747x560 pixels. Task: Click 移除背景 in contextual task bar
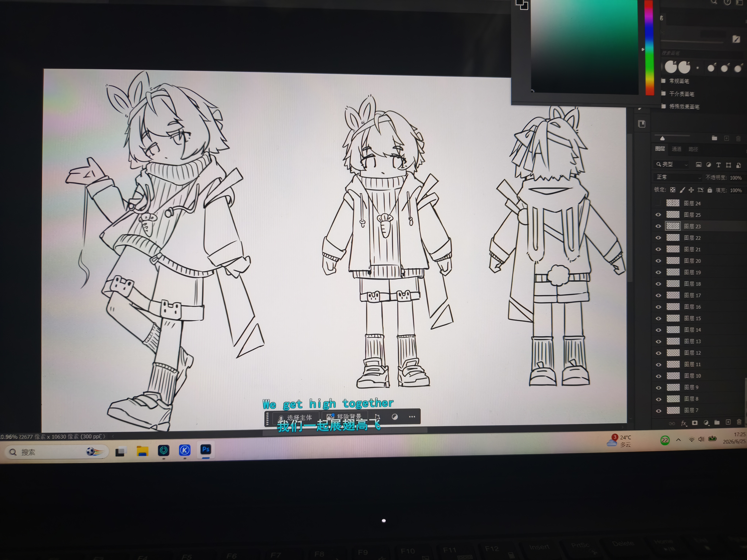point(345,417)
